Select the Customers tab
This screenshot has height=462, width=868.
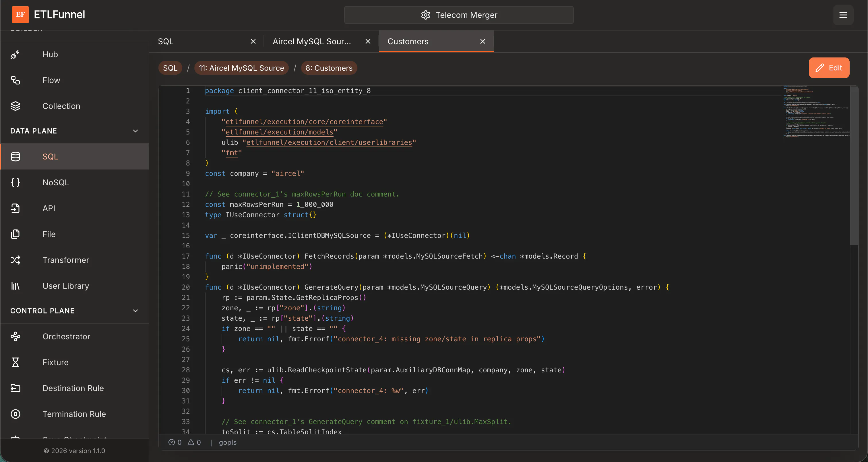436,41
